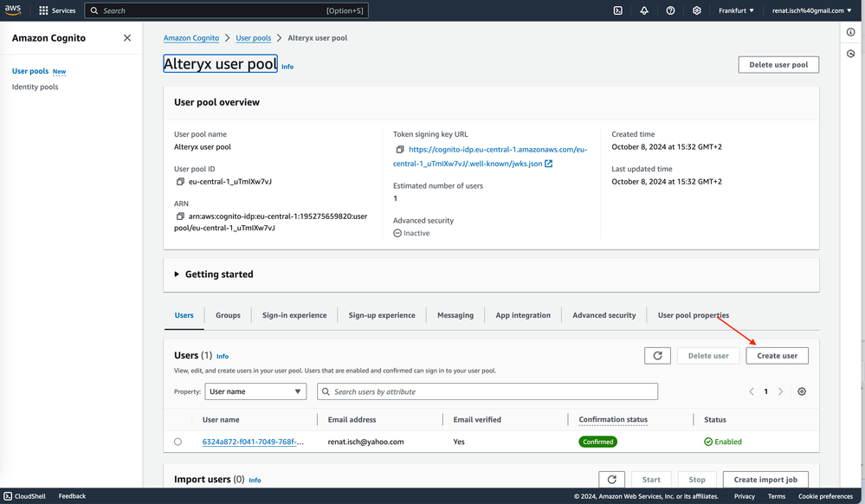Image resolution: width=865 pixels, height=504 pixels.
Task: Open the Privacy footer link
Action: 744,496
